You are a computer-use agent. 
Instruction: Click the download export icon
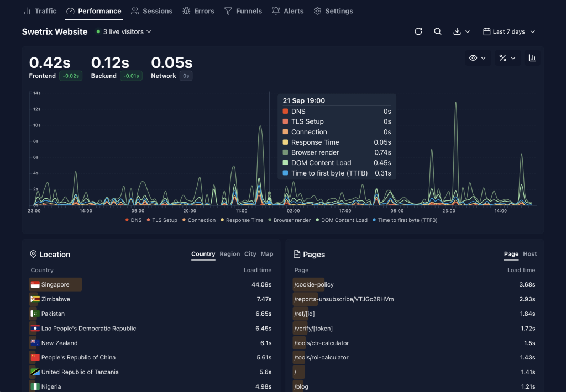[x=461, y=32]
